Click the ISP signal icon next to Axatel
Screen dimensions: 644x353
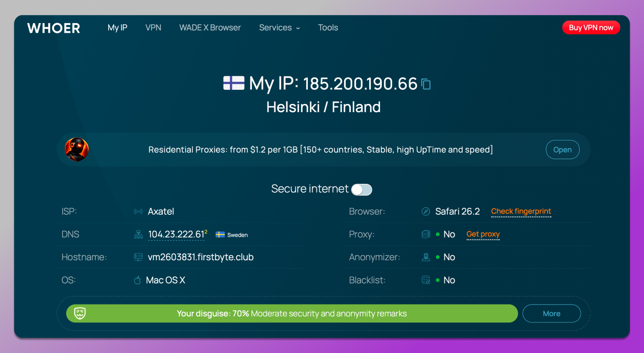coord(138,212)
